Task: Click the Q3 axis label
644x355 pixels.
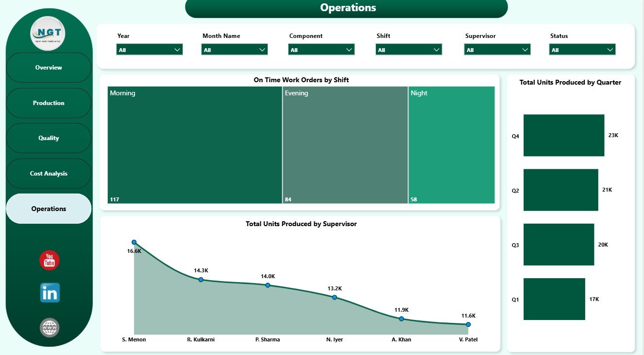Action: pos(515,245)
